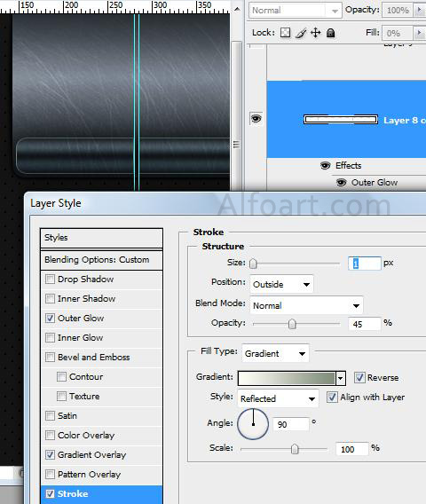Viewport: 426px width, 504px height.
Task: Select Layer 8 copy layer thumbnail
Action: coord(341,120)
